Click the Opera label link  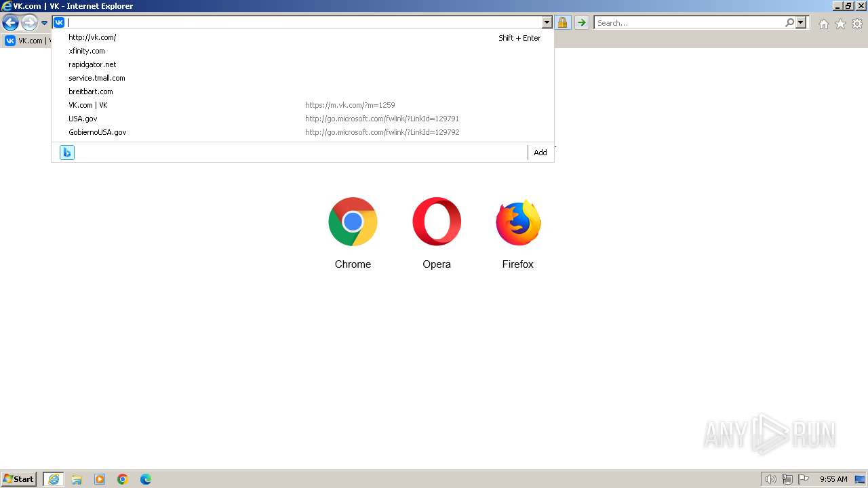[437, 264]
